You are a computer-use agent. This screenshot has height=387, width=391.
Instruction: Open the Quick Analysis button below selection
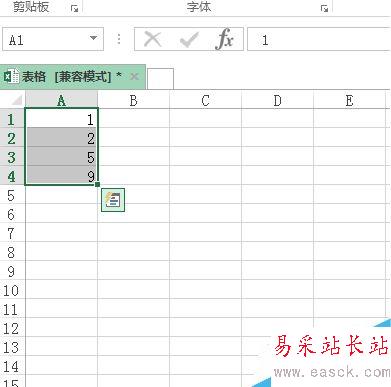tap(113, 200)
